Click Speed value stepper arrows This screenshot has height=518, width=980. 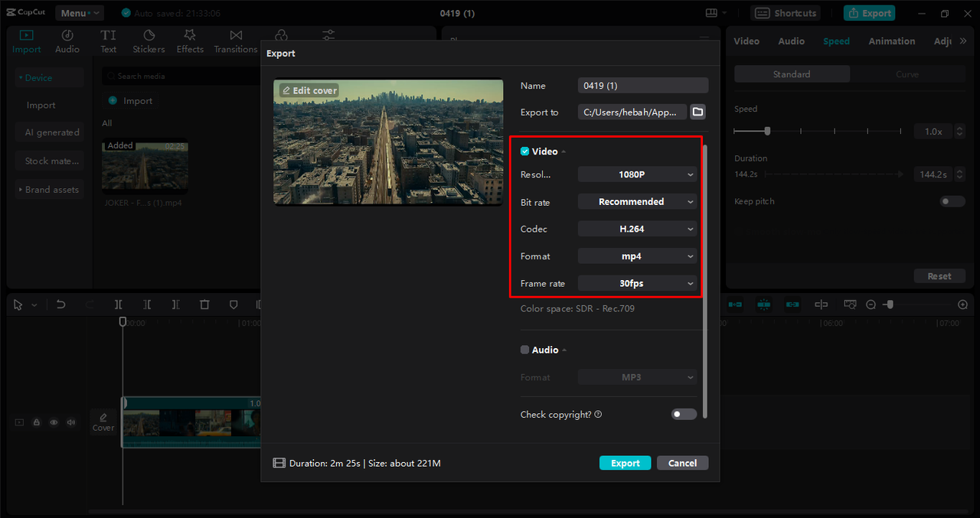tap(960, 132)
